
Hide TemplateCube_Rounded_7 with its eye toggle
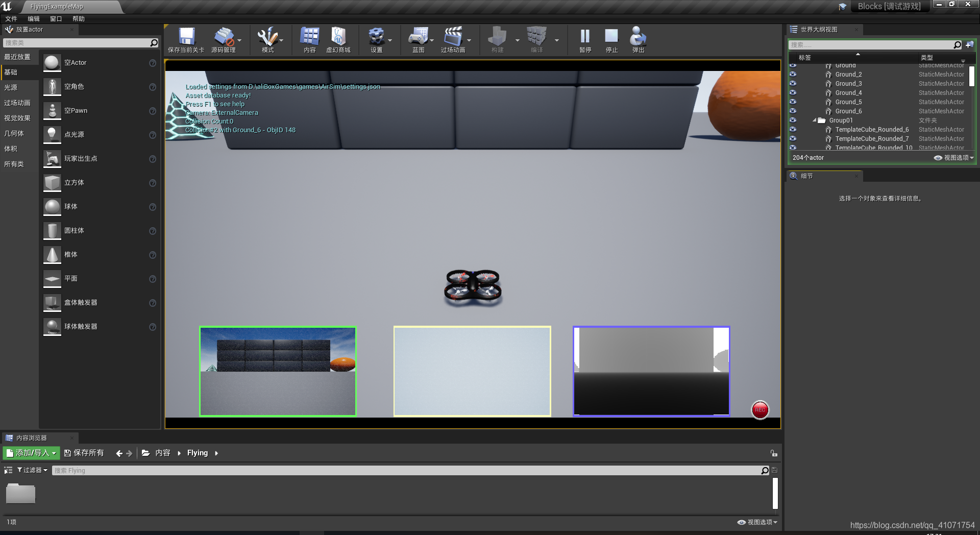click(x=793, y=138)
